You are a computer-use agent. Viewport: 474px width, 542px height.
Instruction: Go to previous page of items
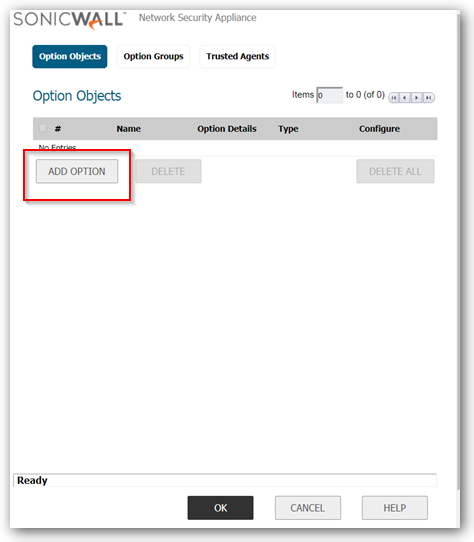pyautogui.click(x=405, y=98)
